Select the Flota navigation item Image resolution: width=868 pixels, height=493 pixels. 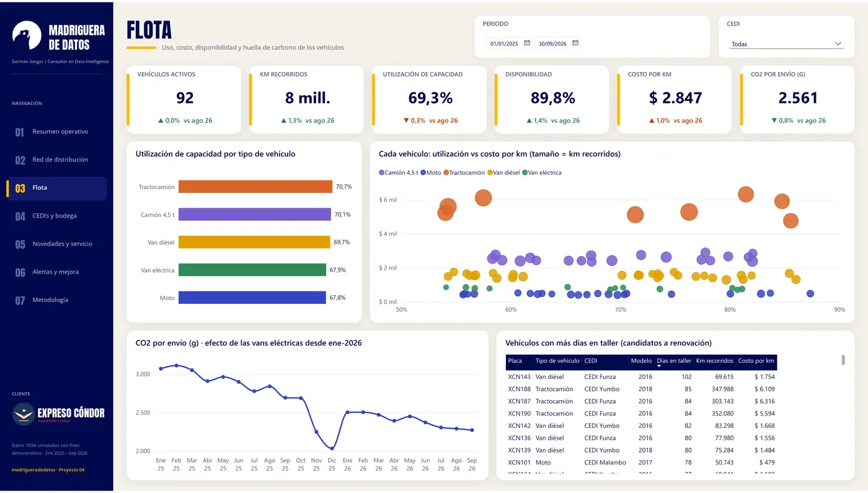click(56, 188)
